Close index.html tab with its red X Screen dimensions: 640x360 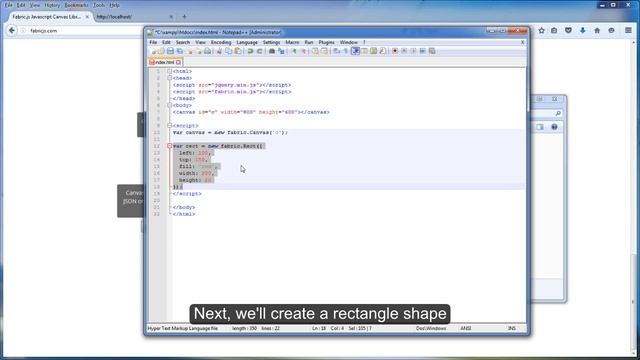point(178,62)
